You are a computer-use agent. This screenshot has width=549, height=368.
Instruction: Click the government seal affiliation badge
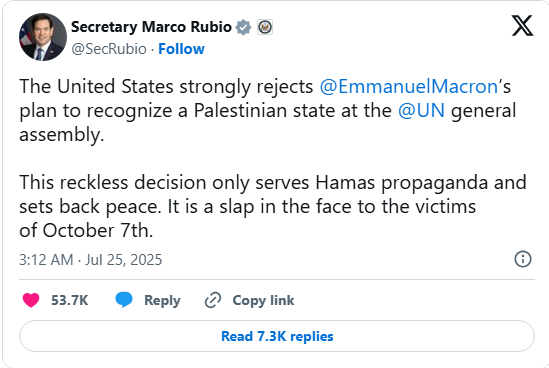[x=265, y=27]
